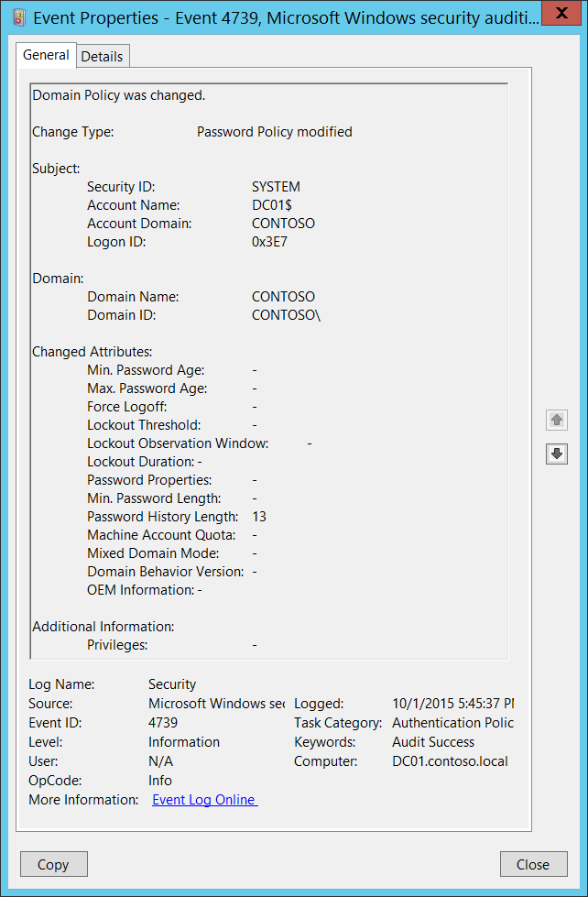The width and height of the screenshot is (588, 897).
Task: Switch to the Details tab
Action: coord(102,56)
